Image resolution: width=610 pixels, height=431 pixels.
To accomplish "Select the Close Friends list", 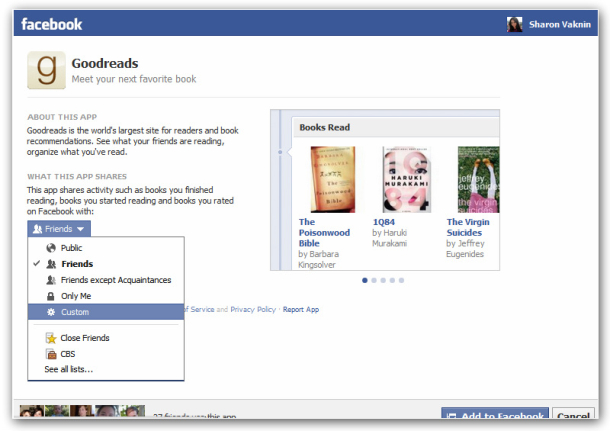I will click(x=106, y=338).
